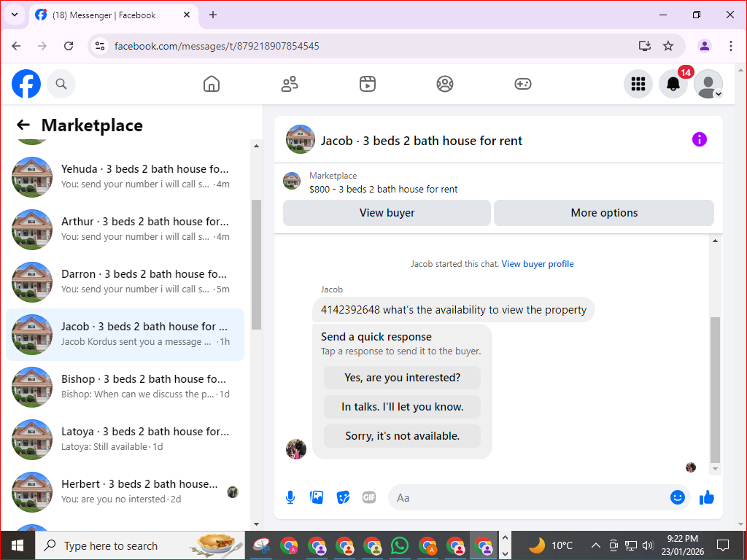
Task: Open WhatsApp from the taskbar
Action: [400, 545]
